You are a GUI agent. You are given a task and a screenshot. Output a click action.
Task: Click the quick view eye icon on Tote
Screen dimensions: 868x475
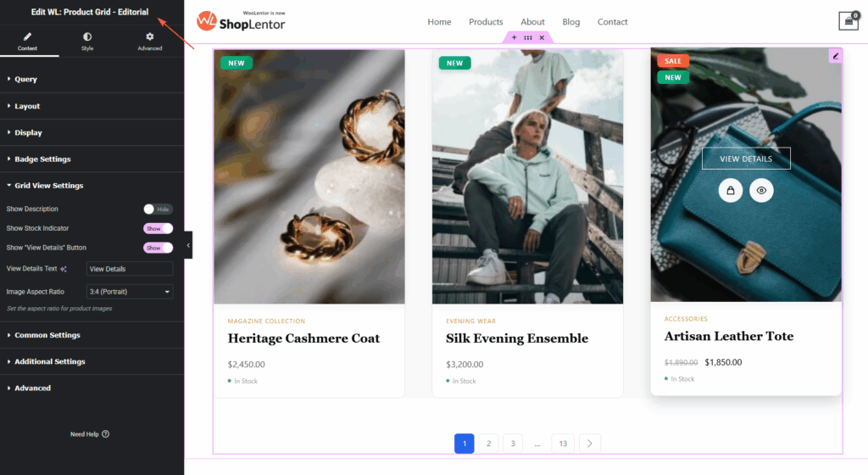click(x=761, y=191)
